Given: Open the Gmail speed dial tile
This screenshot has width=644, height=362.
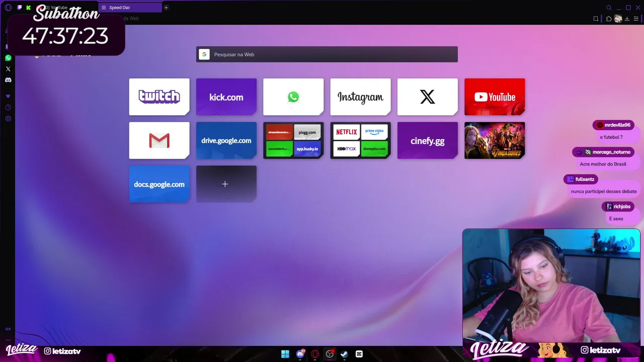Looking at the screenshot, I should coord(159,140).
